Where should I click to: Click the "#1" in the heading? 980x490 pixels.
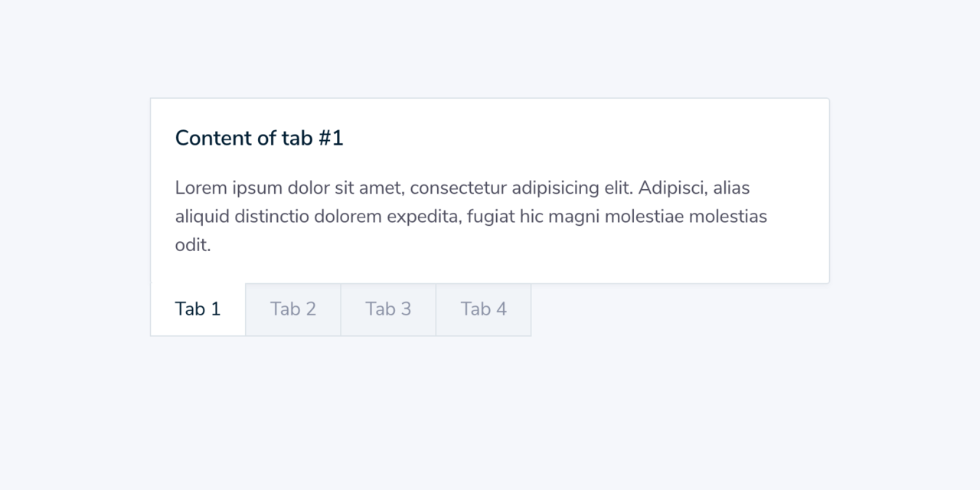[331, 139]
